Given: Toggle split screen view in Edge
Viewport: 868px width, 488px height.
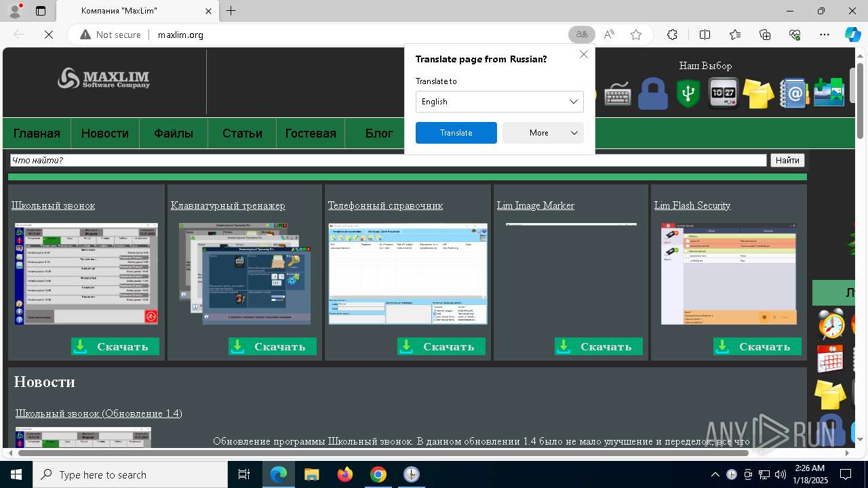Looking at the screenshot, I should 705,35.
